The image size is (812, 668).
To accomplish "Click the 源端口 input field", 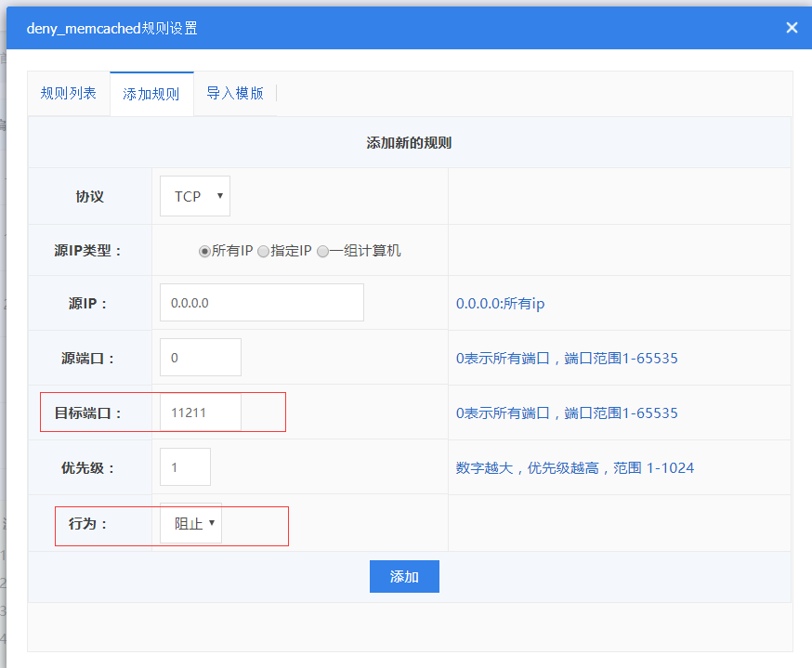I will (200, 358).
